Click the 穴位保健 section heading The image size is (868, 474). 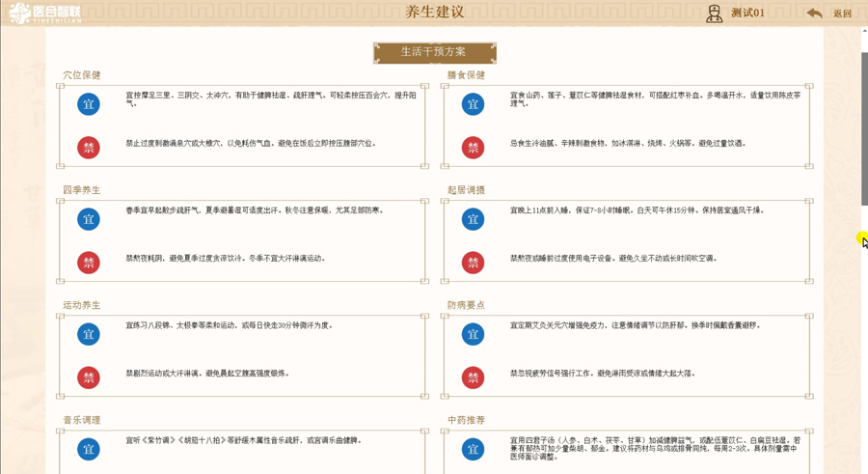[x=81, y=75]
